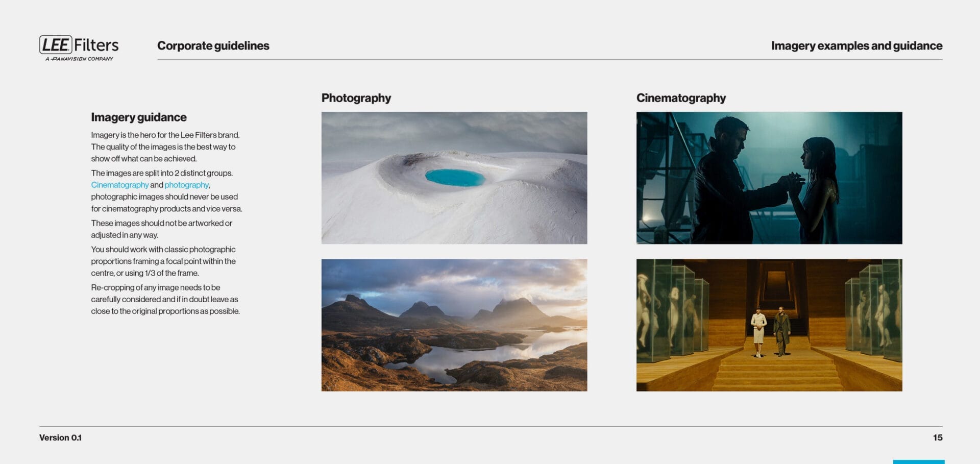Select the snowy crater lake photo
Image resolution: width=980 pixels, height=464 pixels.
pos(454,178)
